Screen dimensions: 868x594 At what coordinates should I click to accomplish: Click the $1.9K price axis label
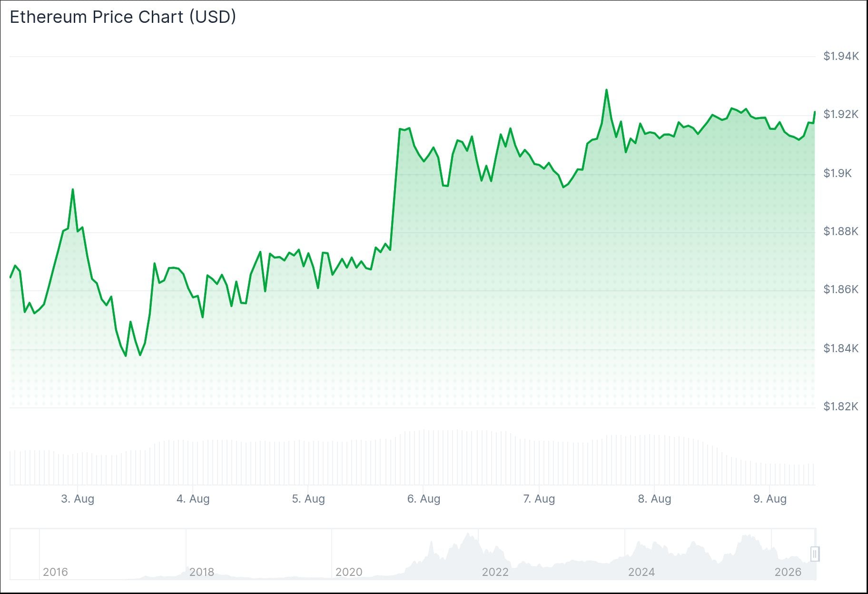pos(838,173)
